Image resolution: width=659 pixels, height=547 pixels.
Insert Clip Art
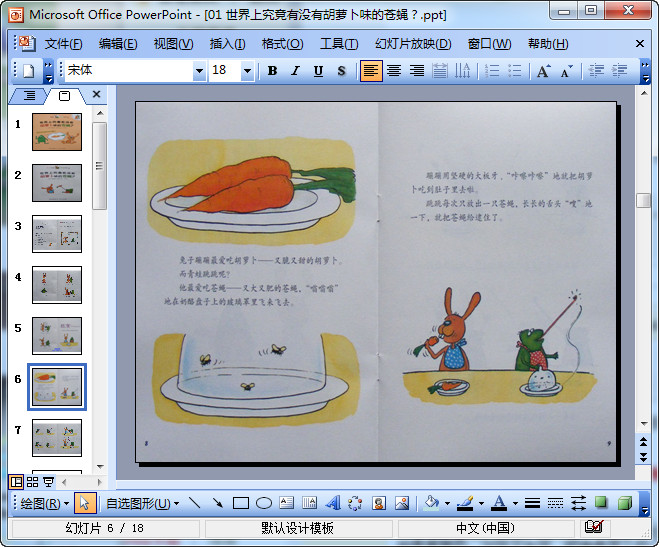[379, 503]
